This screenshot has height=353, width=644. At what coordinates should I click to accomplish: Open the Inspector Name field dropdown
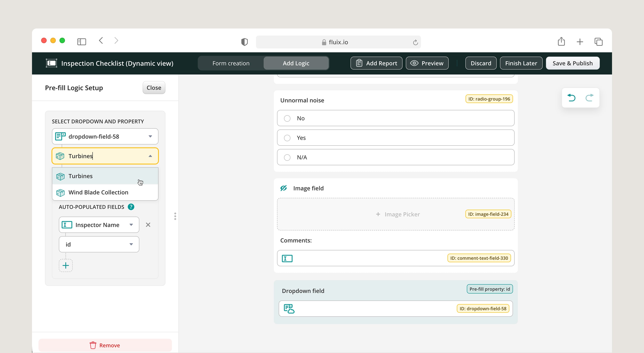(131, 225)
